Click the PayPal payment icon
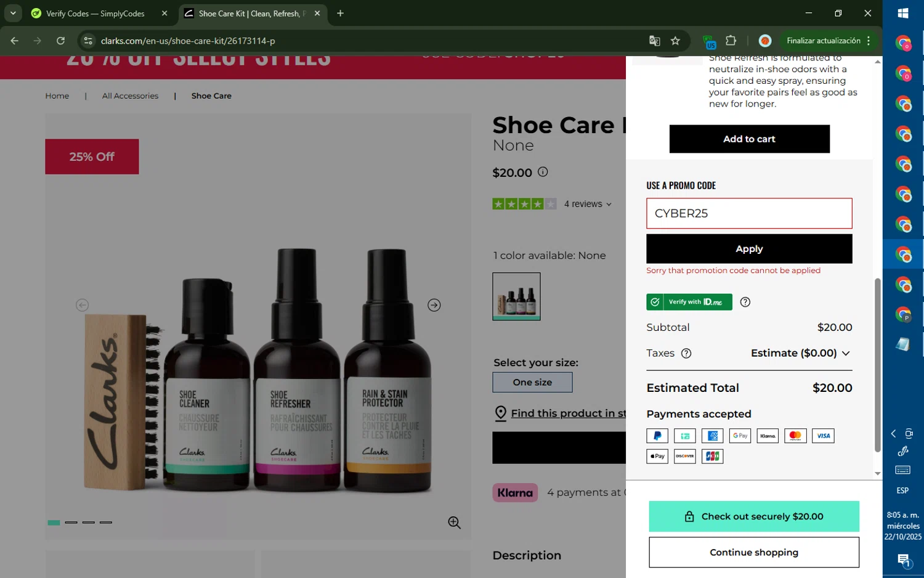Screen dimensions: 924x578 [657, 436]
